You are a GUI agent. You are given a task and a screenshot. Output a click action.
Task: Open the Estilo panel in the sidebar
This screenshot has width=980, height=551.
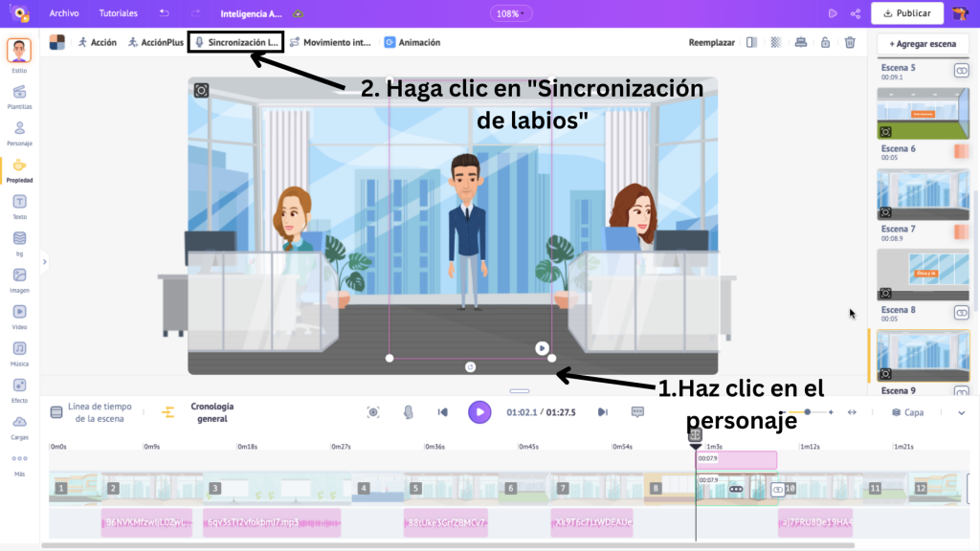(19, 55)
